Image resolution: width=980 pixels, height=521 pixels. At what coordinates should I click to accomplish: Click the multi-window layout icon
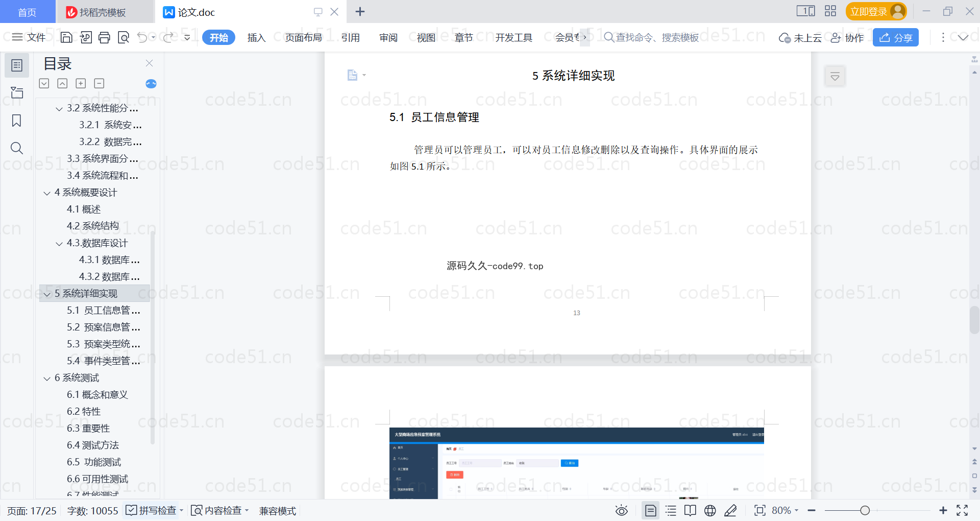click(806, 11)
